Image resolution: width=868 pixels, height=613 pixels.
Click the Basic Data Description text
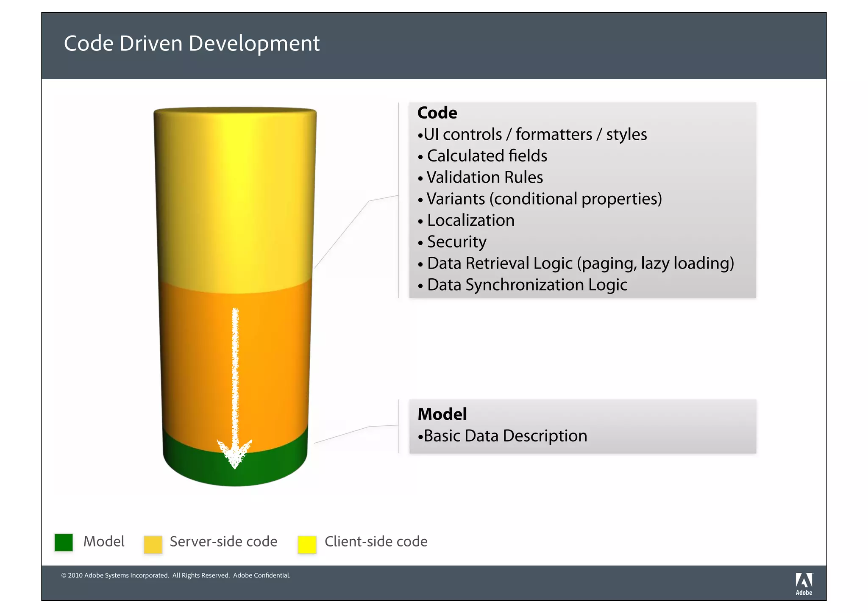click(x=505, y=436)
